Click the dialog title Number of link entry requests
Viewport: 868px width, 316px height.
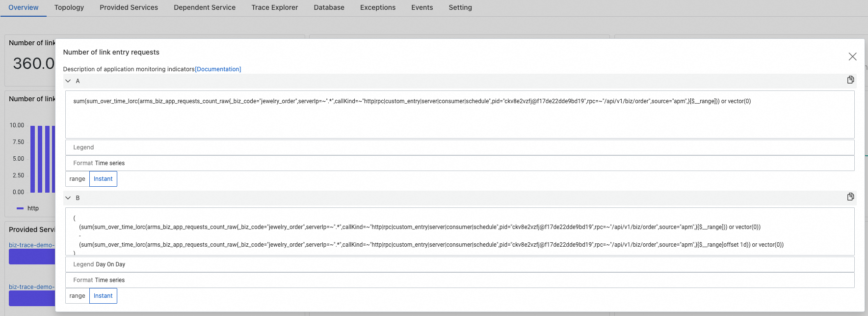pyautogui.click(x=111, y=52)
